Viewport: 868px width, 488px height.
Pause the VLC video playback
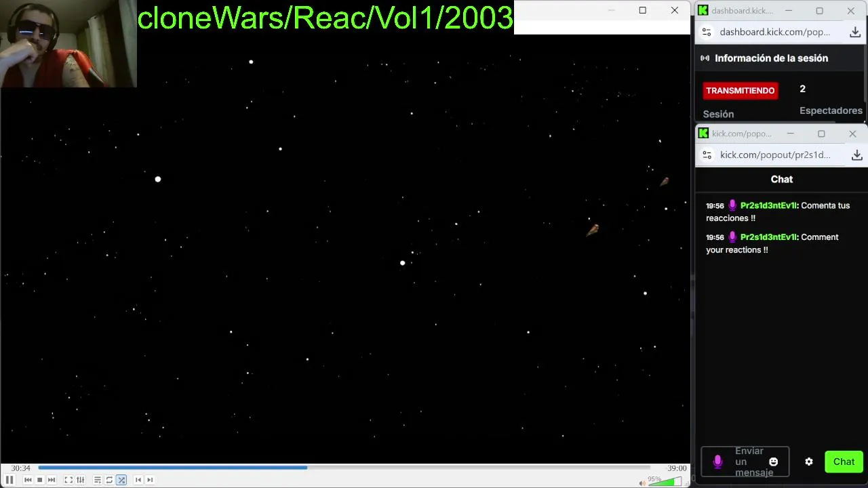9,480
